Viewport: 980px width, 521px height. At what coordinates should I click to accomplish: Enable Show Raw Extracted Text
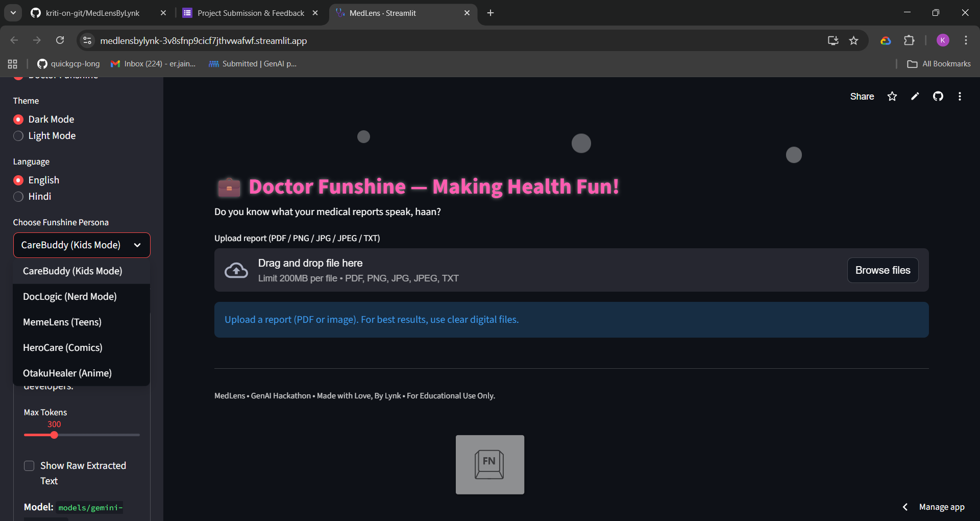29,466
